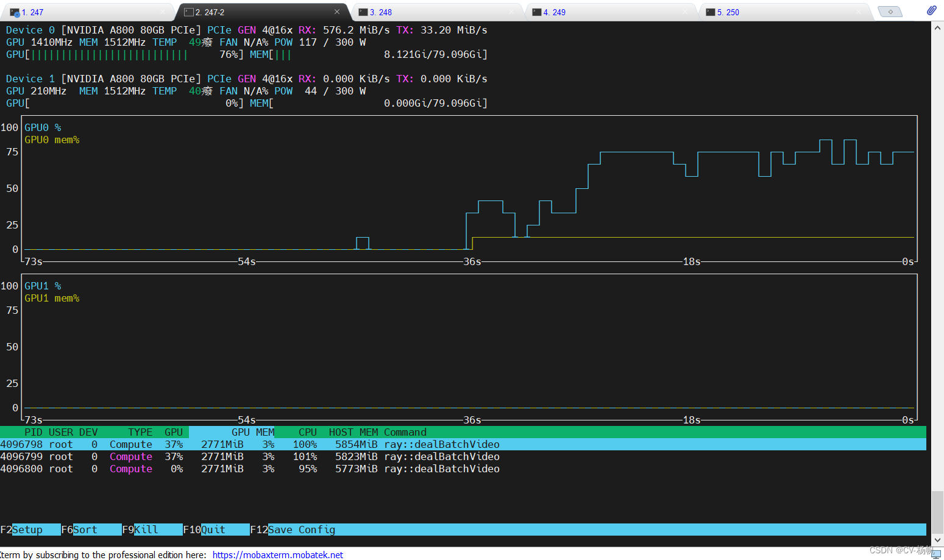Click the GPU MEM column header

(253, 432)
